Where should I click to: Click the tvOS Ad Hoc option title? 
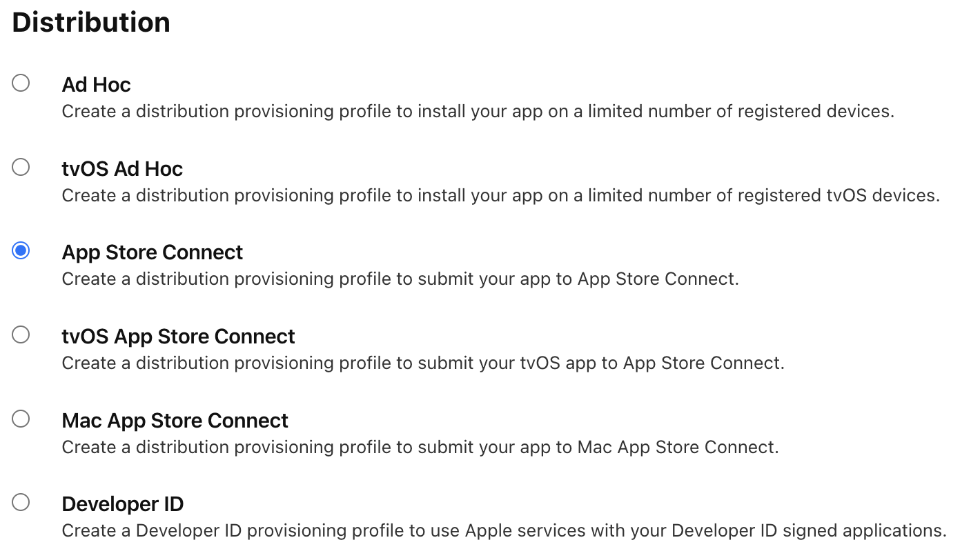click(x=122, y=169)
